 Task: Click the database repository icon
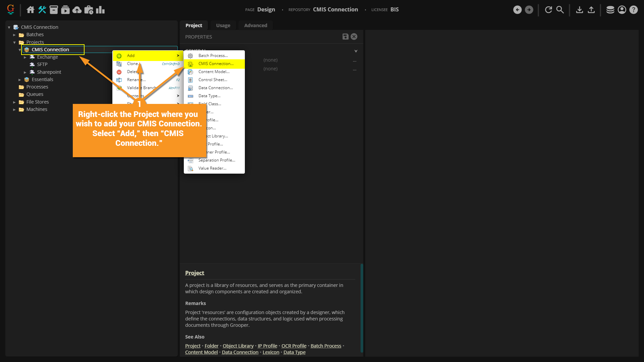click(x=610, y=10)
